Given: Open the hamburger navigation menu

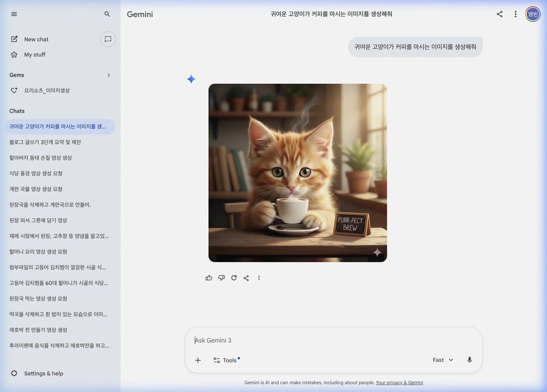Looking at the screenshot, I should [x=14, y=14].
